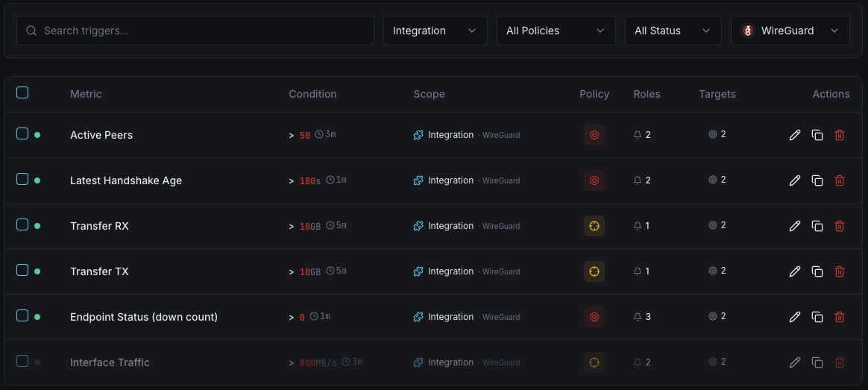Screen dimensions: 868x390
Task: Click the condition value 50 for Active Peers
Action: click(x=305, y=136)
